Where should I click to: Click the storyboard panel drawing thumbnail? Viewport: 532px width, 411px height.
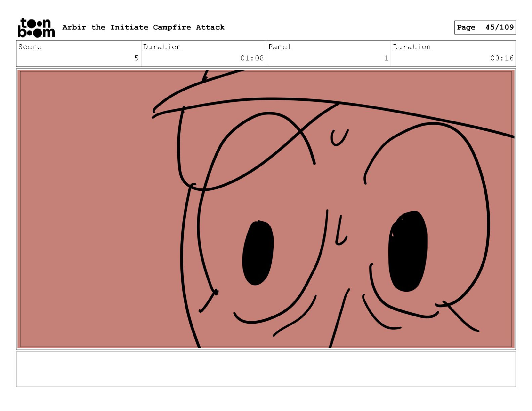click(266, 209)
